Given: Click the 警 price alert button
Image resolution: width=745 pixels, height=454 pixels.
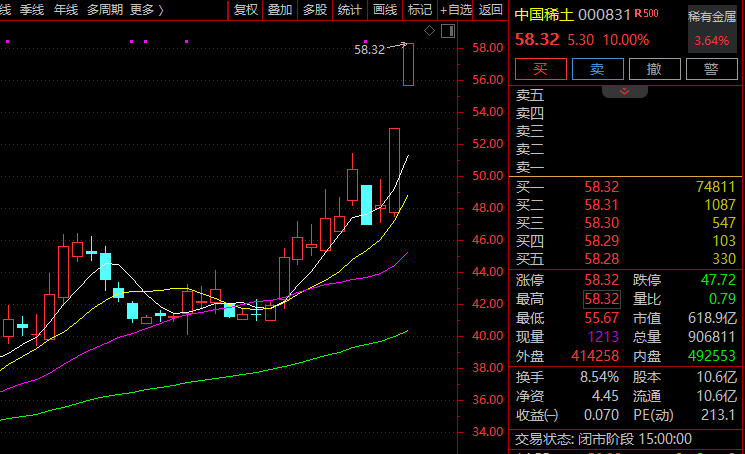Looking at the screenshot, I should coord(712,68).
